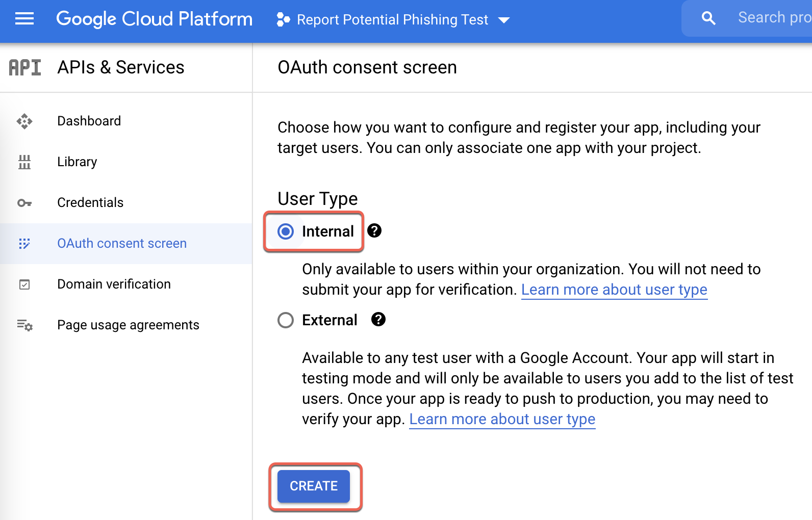The height and width of the screenshot is (520, 812).
Task: Click the Page usage agreements icon
Action: click(x=24, y=325)
